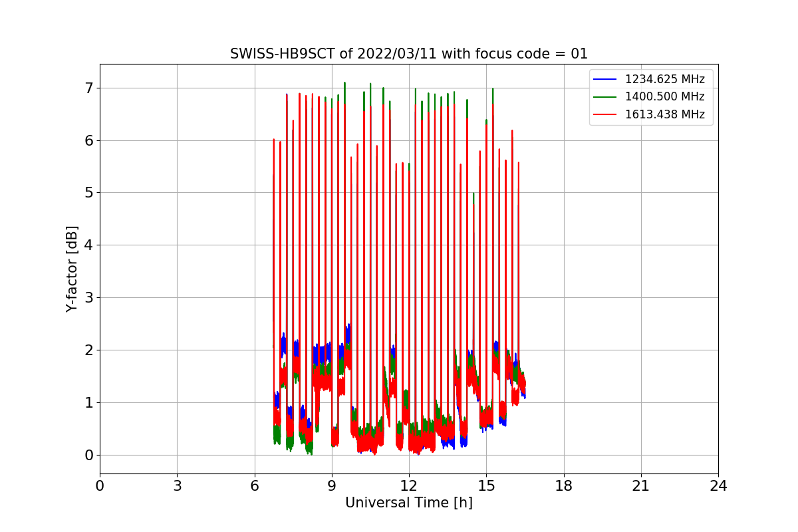798x532 pixels.
Task: Click x-axis tick label 9
Action: coord(332,486)
